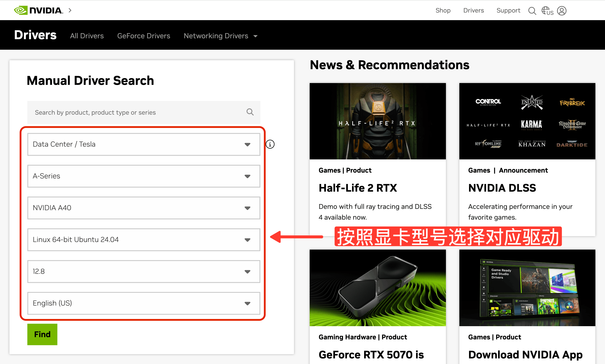
Task: Open the Half-Life 2 RTX thumbnail
Action: pyautogui.click(x=378, y=121)
